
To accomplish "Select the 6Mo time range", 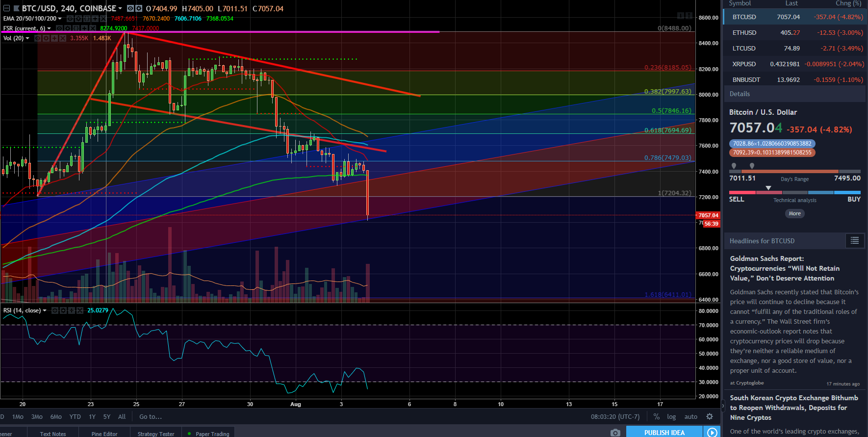I will tap(56, 416).
